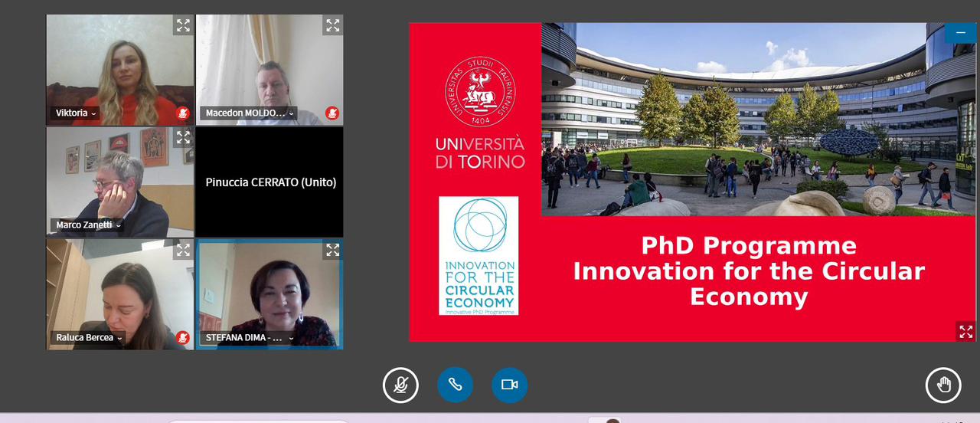Screen dimensions: 980x423
Task: Select STEFANA DIMA's webcam video tile
Action: (270, 294)
